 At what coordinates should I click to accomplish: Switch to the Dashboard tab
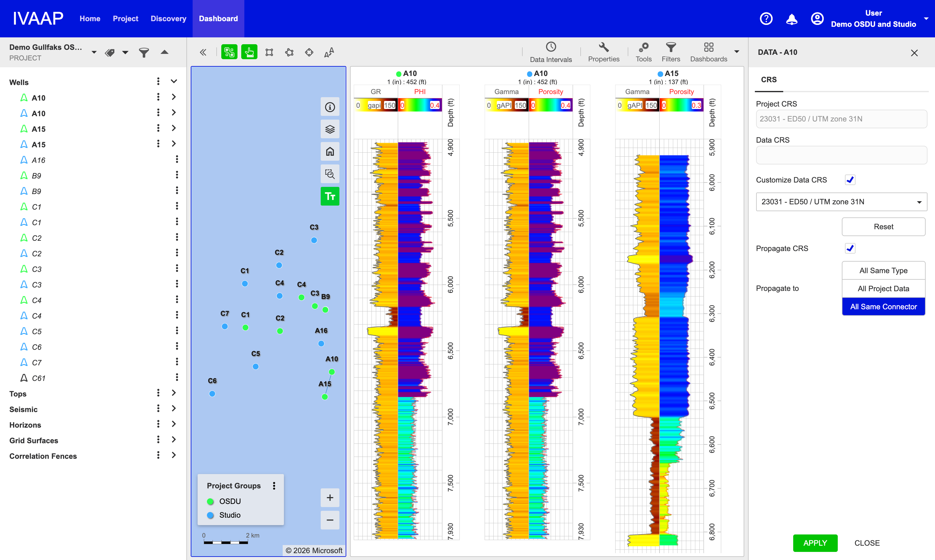pyautogui.click(x=218, y=18)
